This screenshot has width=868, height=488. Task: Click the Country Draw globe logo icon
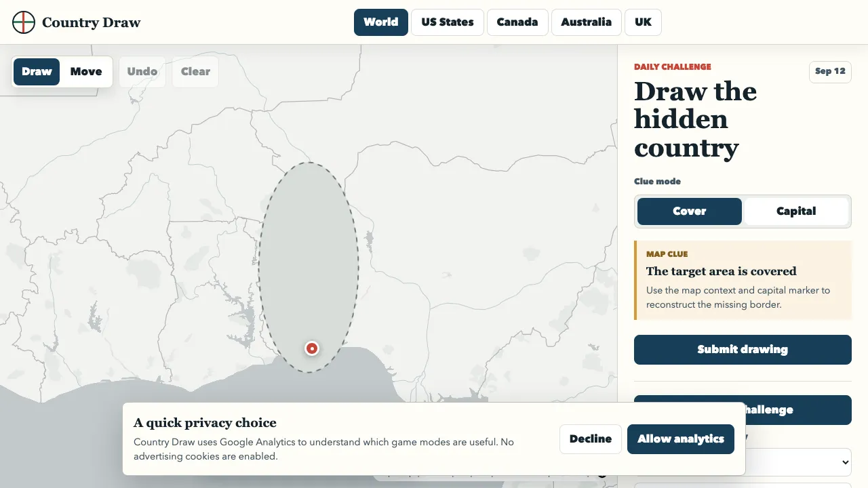(24, 22)
